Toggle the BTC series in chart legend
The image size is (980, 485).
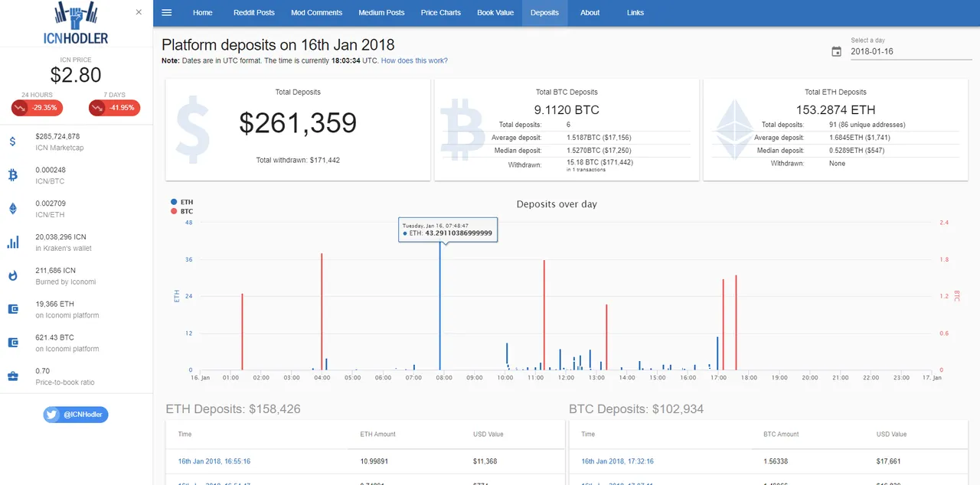click(182, 211)
